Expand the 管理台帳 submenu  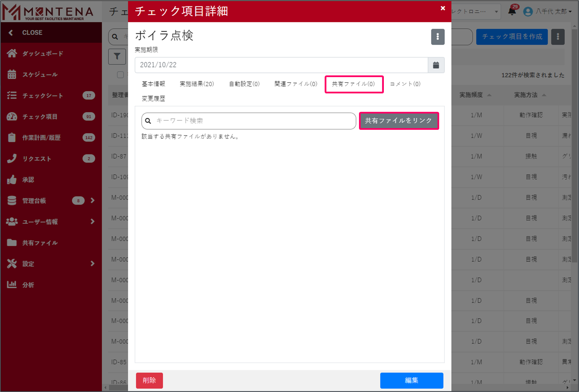coord(92,200)
